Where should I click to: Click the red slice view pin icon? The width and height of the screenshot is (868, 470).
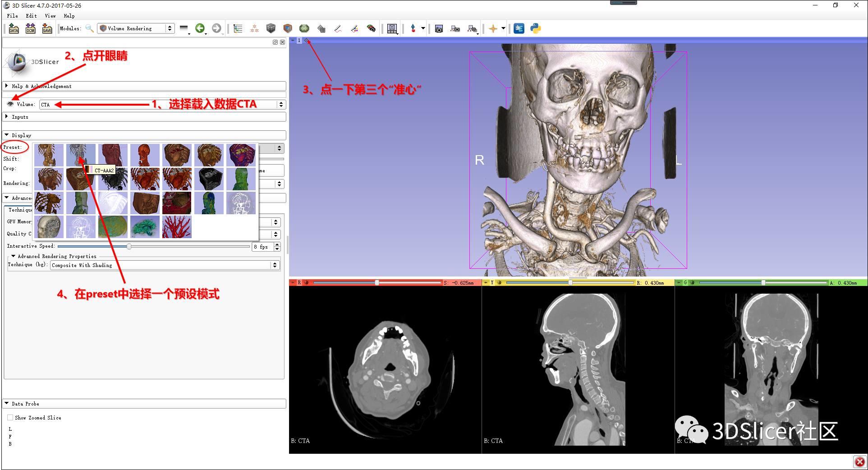click(292, 283)
